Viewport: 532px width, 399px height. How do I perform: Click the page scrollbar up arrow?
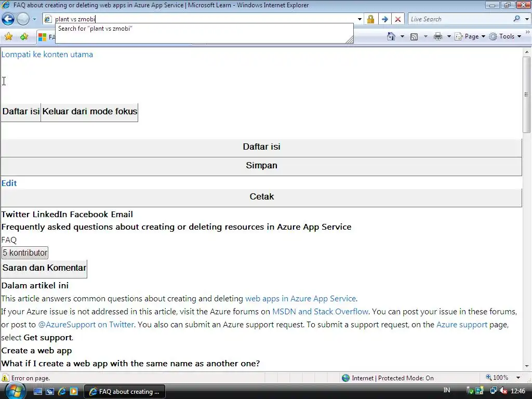[x=527, y=52]
